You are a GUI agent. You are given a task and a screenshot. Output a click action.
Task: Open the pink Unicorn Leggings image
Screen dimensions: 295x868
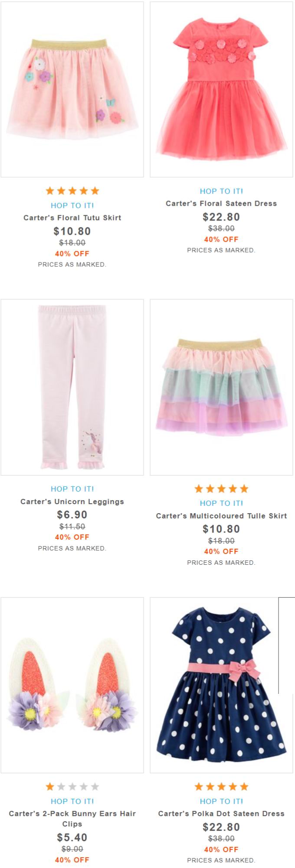coord(72,387)
